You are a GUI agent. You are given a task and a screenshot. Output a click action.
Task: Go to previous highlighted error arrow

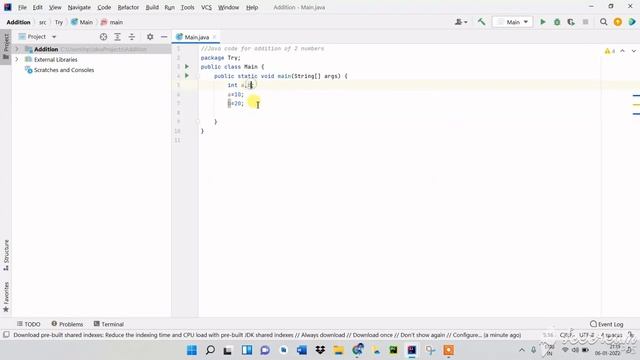coord(622,51)
